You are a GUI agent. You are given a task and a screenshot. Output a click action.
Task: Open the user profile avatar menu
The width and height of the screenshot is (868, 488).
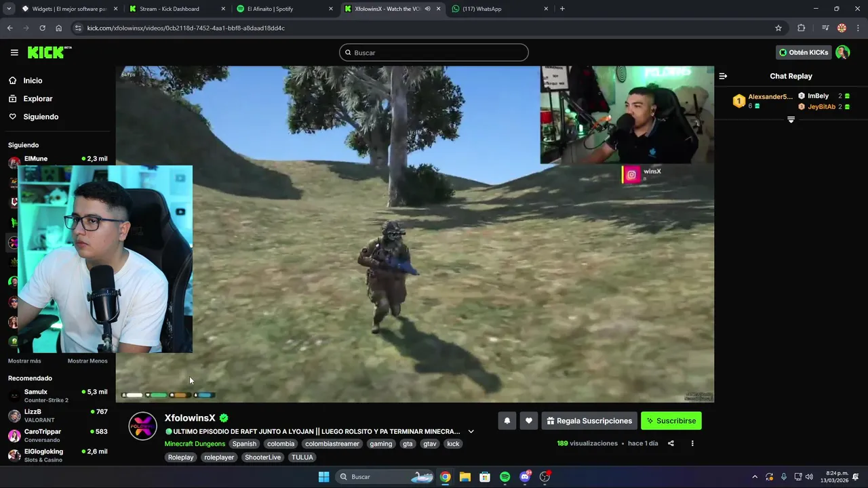pyautogui.click(x=842, y=52)
